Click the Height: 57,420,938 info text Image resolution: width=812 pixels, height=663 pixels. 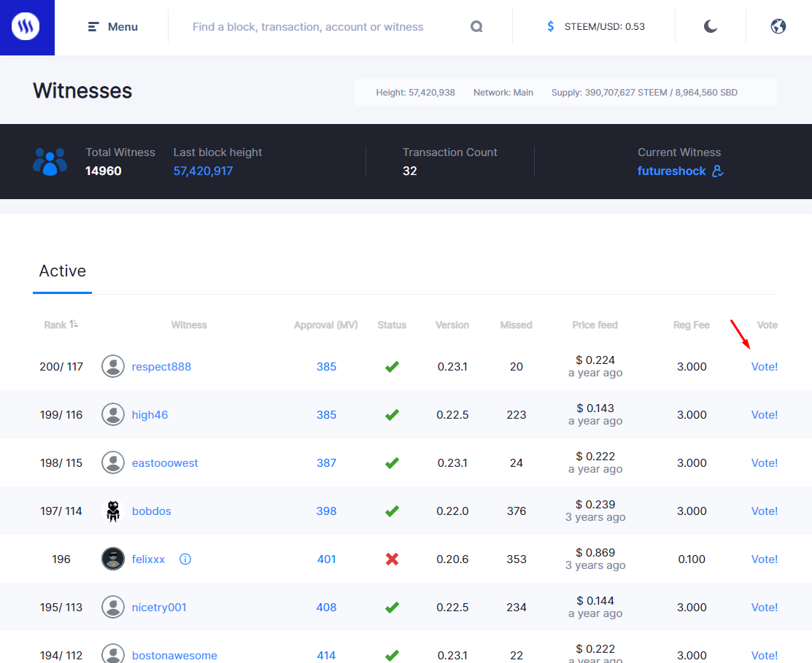point(415,93)
